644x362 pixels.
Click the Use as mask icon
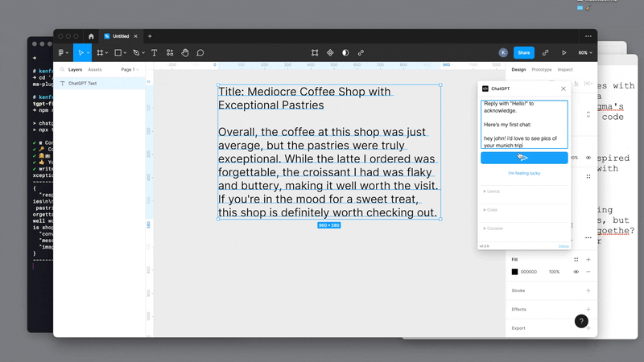345,52
